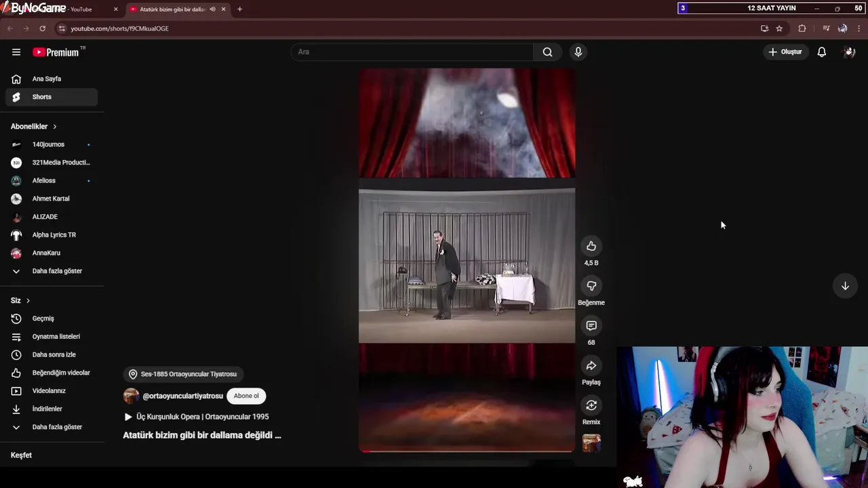This screenshot has width=868, height=488.
Task: Open a new browser tab
Action: click(x=239, y=9)
